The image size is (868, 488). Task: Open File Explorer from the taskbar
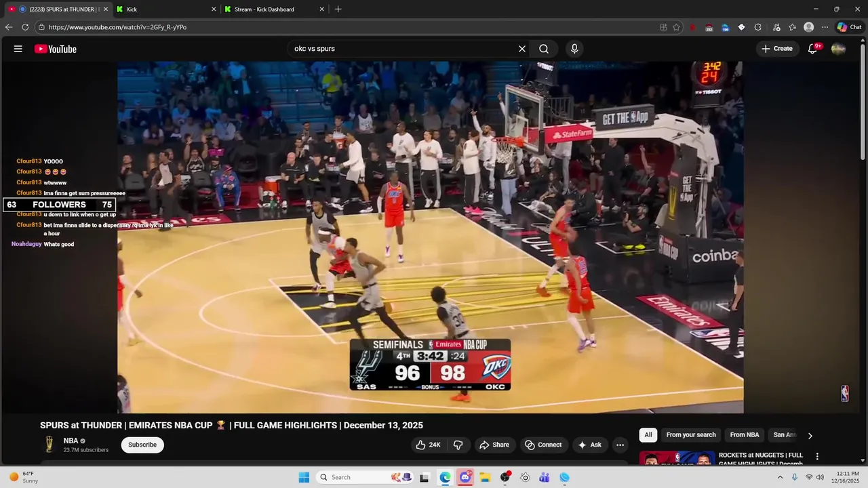(x=485, y=477)
